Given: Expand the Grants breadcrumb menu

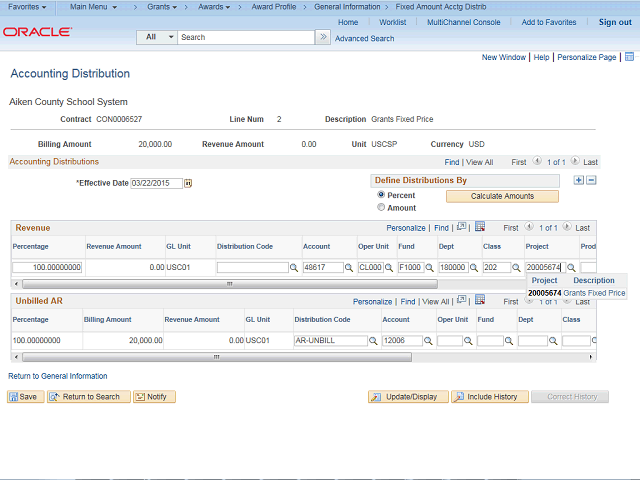Looking at the screenshot, I should pyautogui.click(x=162, y=7).
